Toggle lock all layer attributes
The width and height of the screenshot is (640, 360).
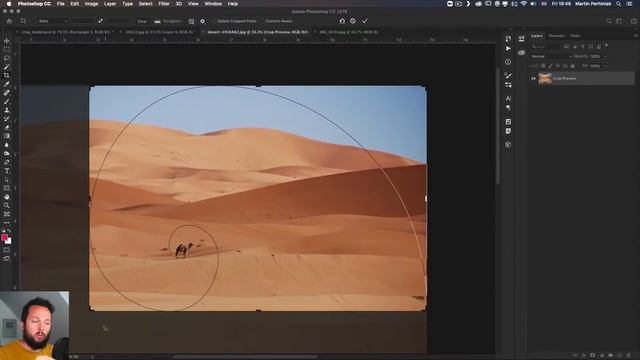click(x=573, y=66)
